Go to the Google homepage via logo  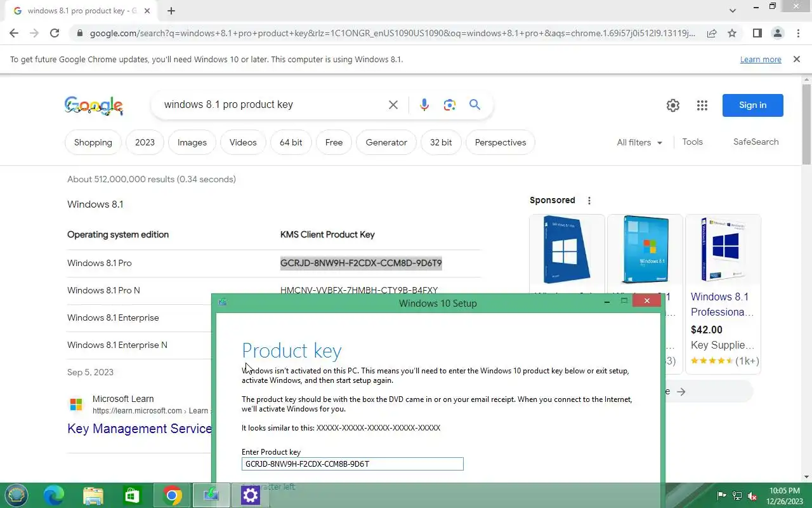click(x=94, y=105)
